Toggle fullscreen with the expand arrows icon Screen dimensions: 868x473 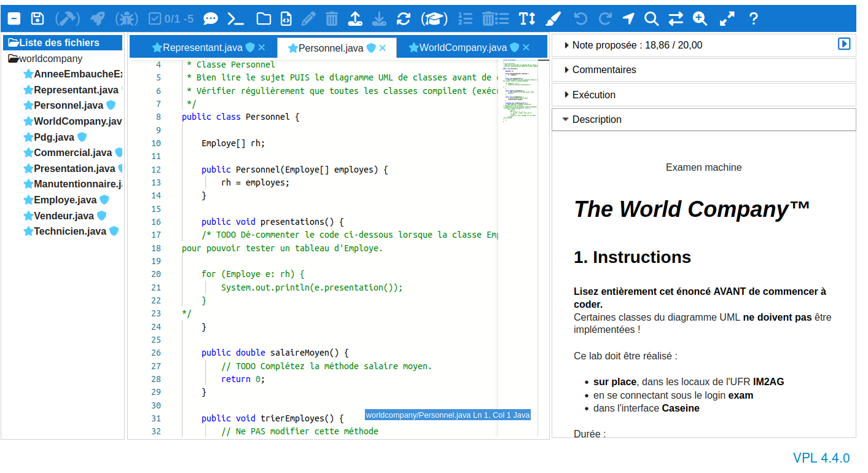727,18
